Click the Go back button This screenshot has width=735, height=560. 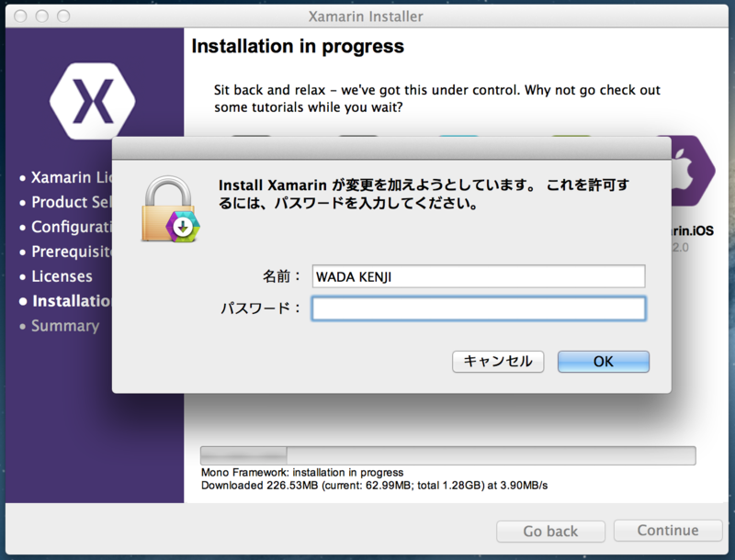pyautogui.click(x=550, y=531)
